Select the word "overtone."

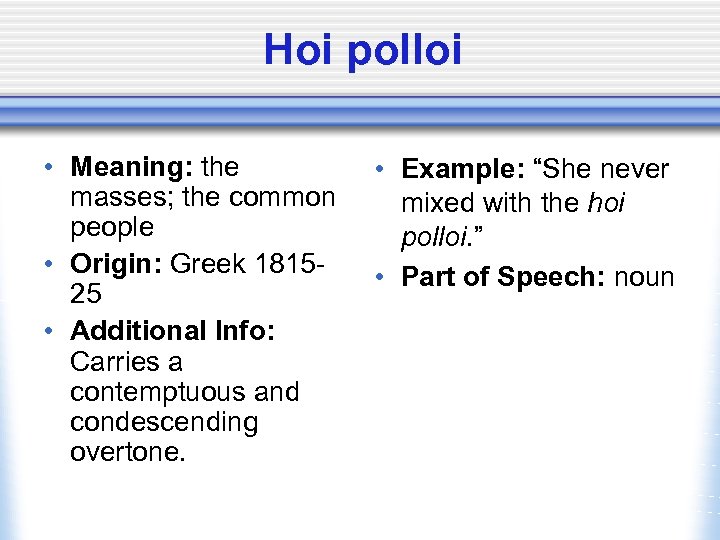(x=128, y=452)
